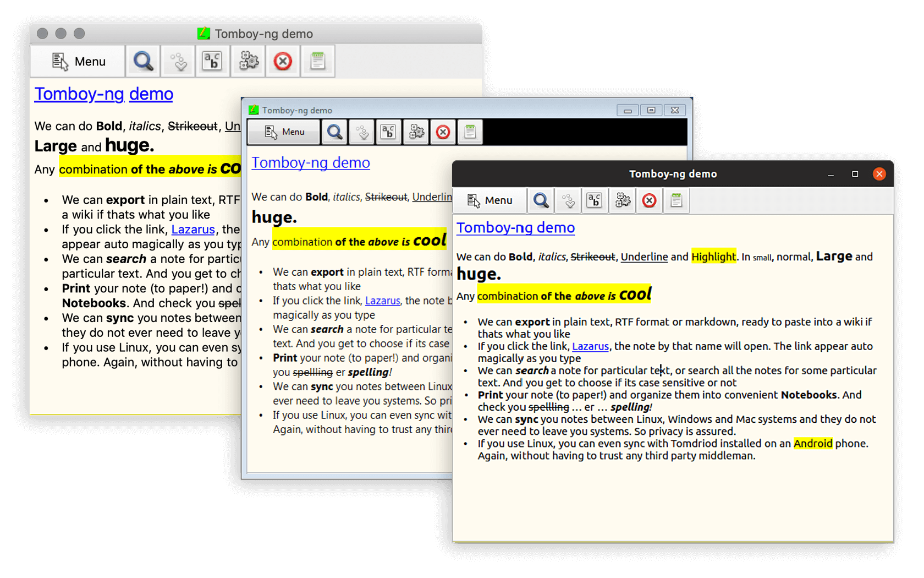
Task: Select the sync icon in the leftmost toolbar
Action: [178, 61]
